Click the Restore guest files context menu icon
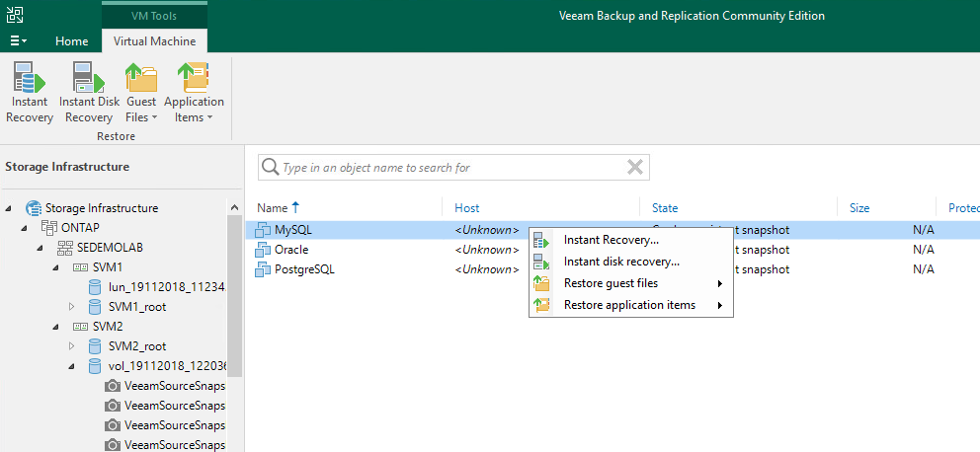Image resolution: width=980 pixels, height=452 pixels. point(541,283)
